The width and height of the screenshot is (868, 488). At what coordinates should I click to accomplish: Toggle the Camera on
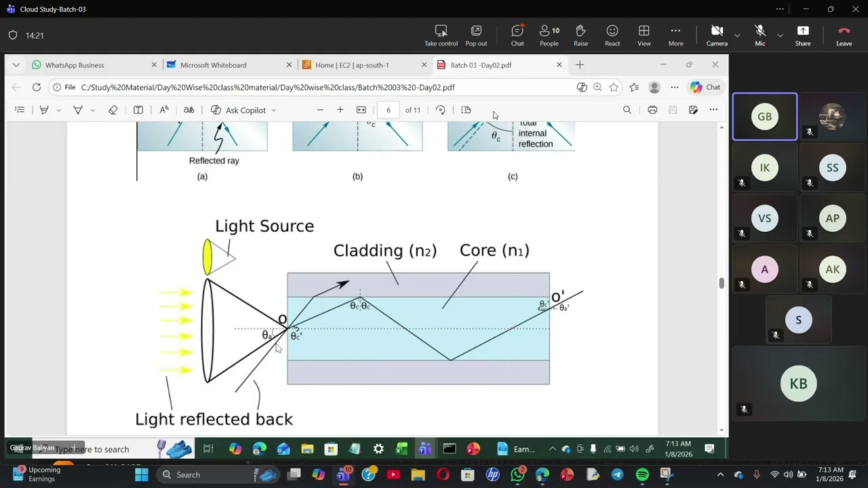(x=717, y=35)
